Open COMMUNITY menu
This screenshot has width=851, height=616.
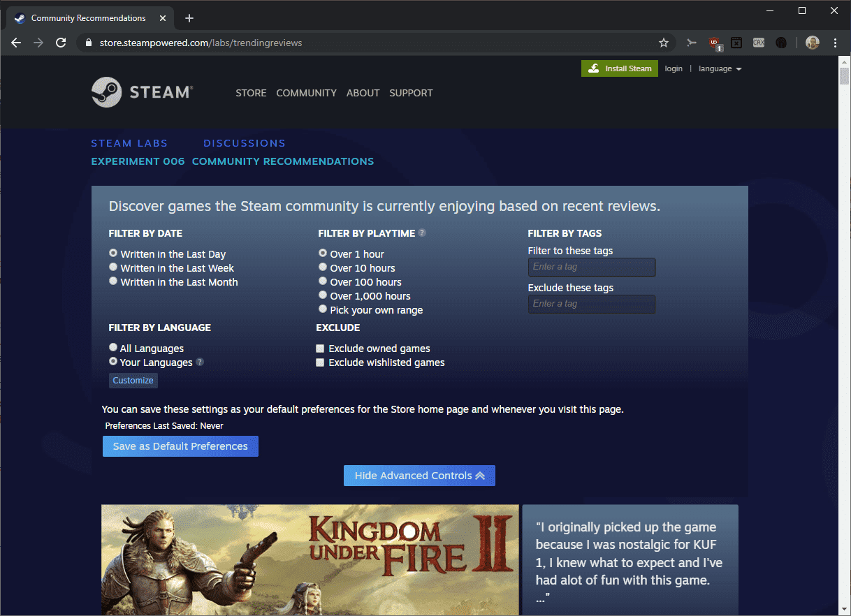pos(306,93)
